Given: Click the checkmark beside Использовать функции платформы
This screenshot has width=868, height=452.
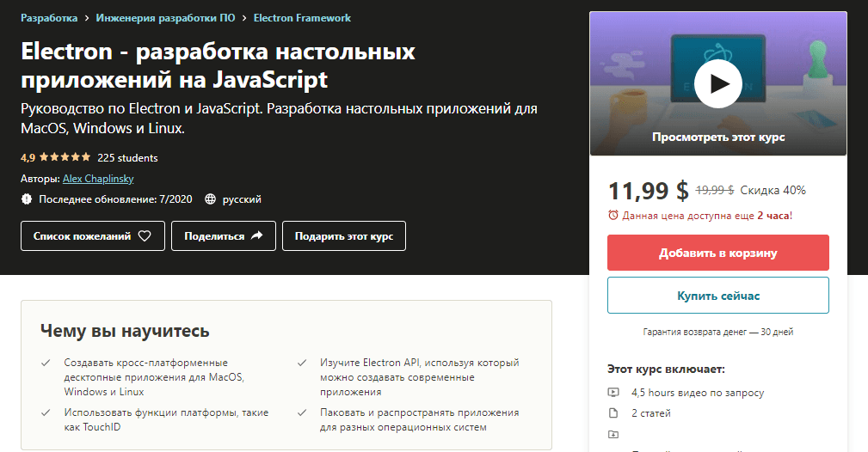Looking at the screenshot, I should point(46,412).
